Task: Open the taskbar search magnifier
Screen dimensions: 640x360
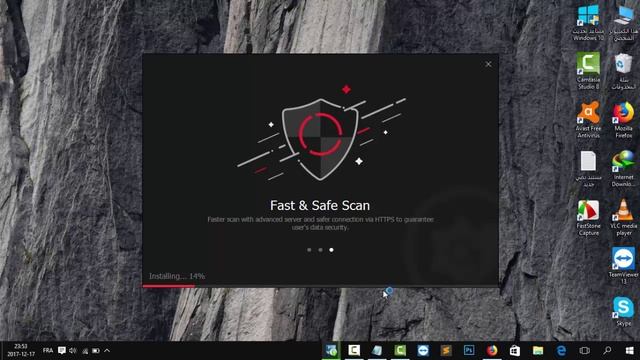Action: tap(607, 351)
